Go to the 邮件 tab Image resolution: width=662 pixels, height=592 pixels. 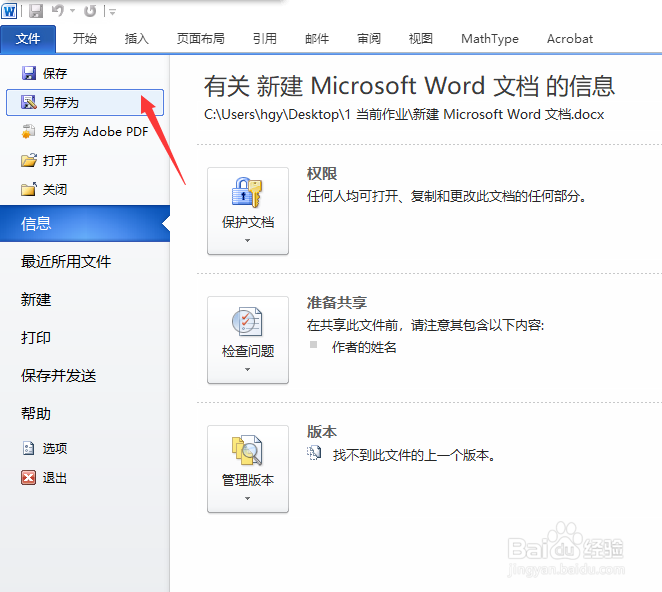pyautogui.click(x=317, y=39)
